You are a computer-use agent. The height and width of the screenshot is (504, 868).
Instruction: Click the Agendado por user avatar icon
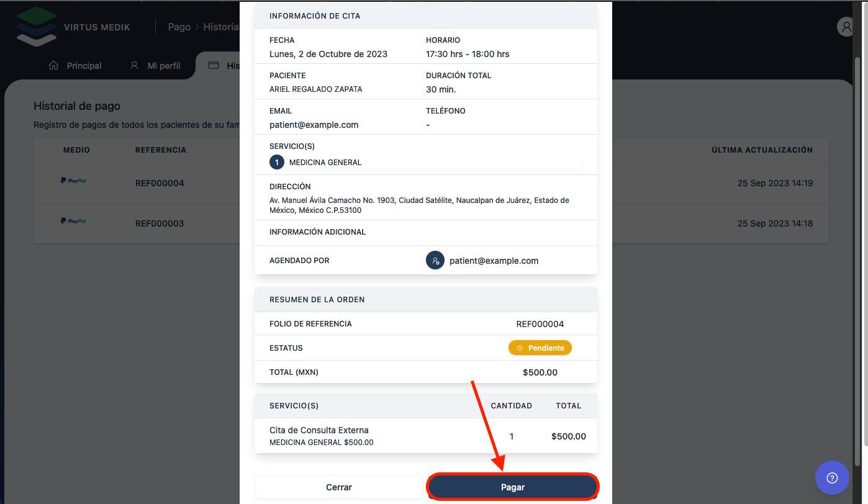pyautogui.click(x=435, y=261)
